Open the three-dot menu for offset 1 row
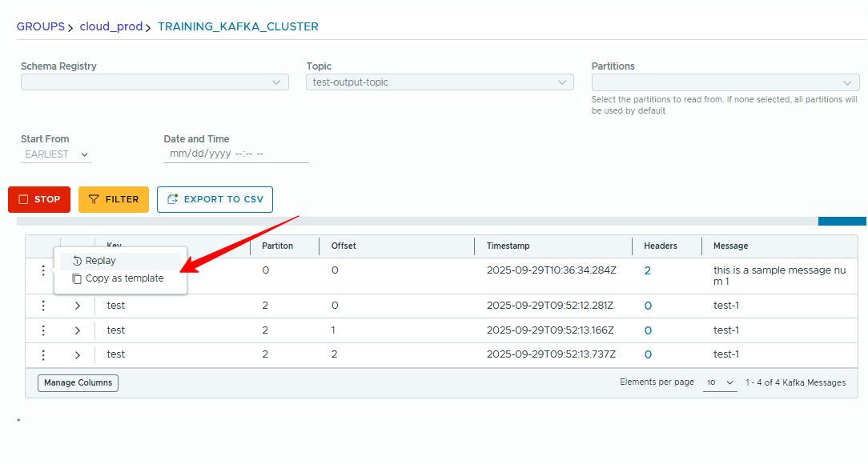 (43, 330)
